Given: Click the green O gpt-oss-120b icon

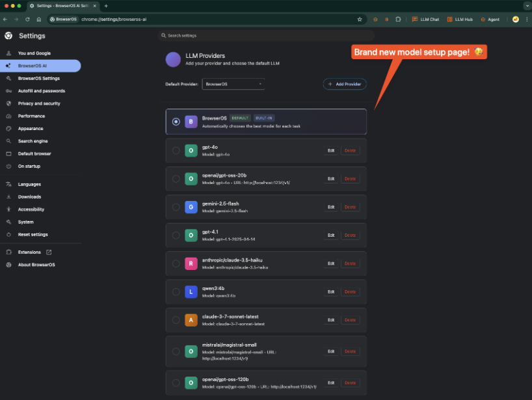Looking at the screenshot, I should coord(191,382).
